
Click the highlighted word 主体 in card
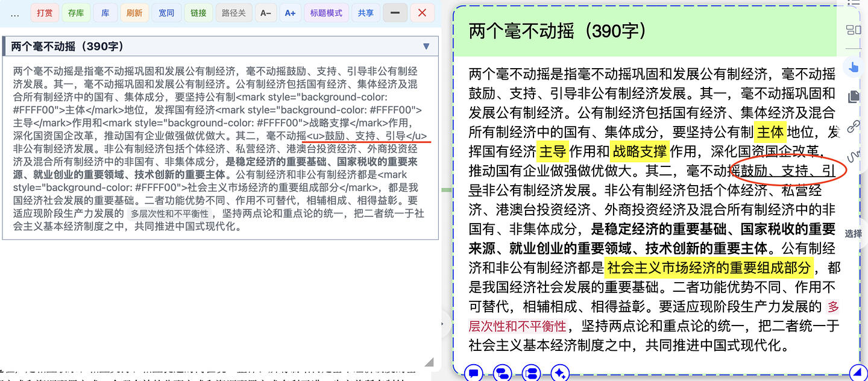point(770,132)
